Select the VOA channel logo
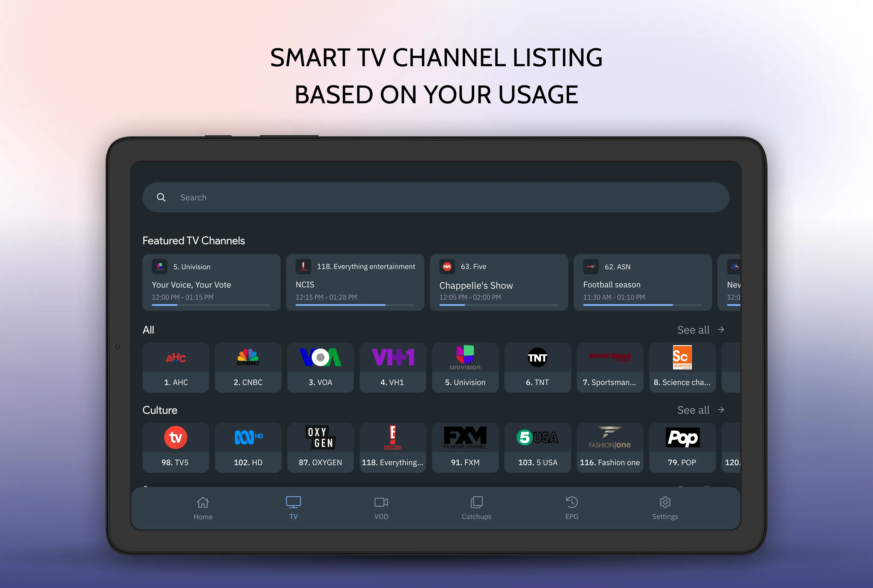 pos(320,357)
